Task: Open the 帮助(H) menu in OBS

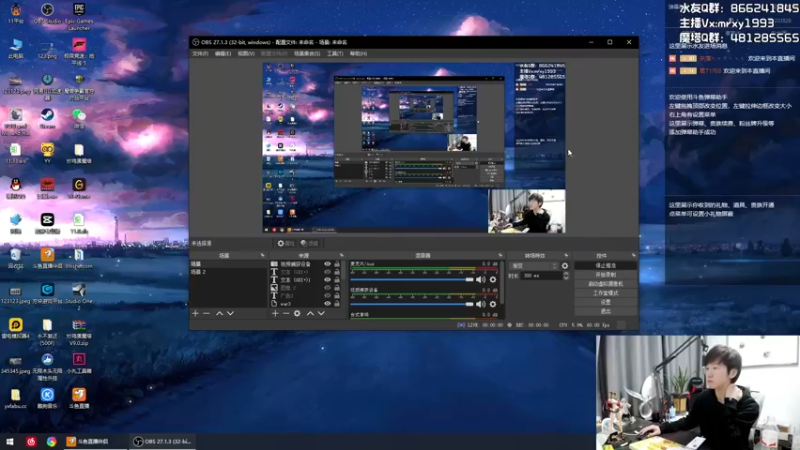Action: coord(358,54)
